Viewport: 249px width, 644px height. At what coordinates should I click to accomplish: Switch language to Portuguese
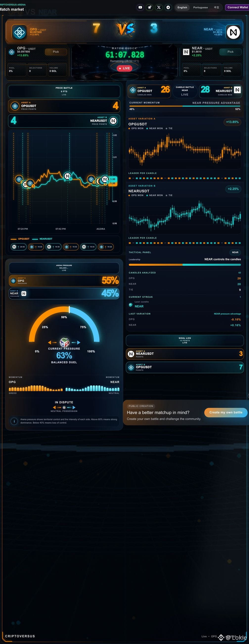tap(200, 7)
